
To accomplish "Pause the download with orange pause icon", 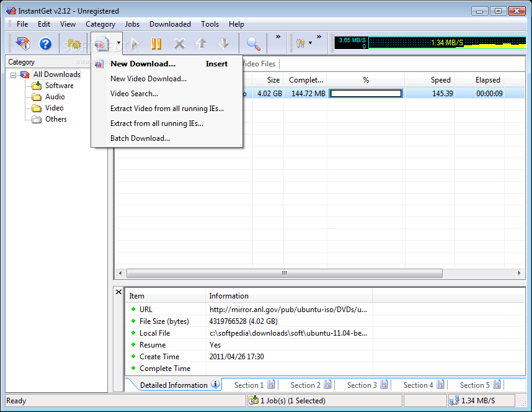I will [156, 43].
